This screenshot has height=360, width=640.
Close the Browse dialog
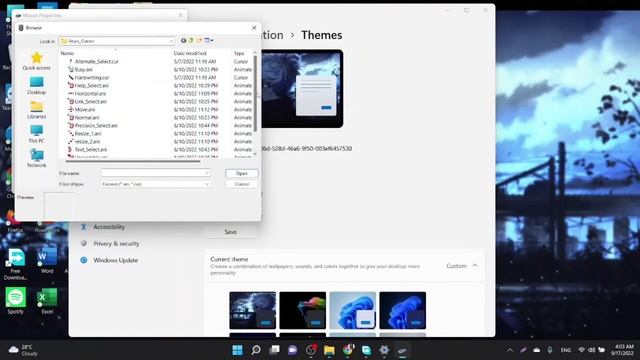254,28
